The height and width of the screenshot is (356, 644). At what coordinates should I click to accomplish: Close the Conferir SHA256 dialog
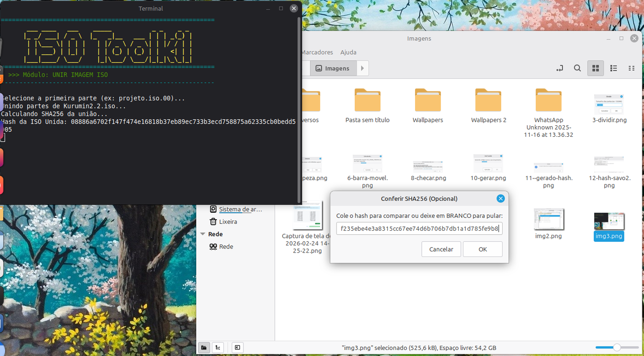pos(501,199)
